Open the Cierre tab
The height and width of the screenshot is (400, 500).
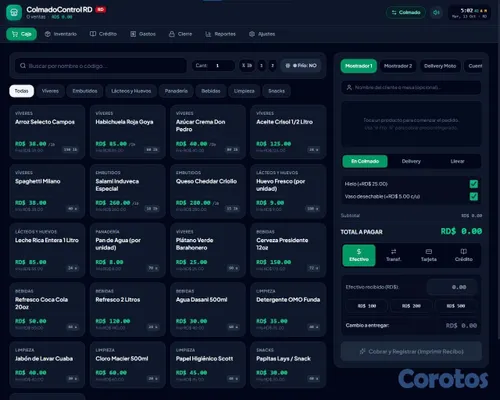(x=180, y=34)
